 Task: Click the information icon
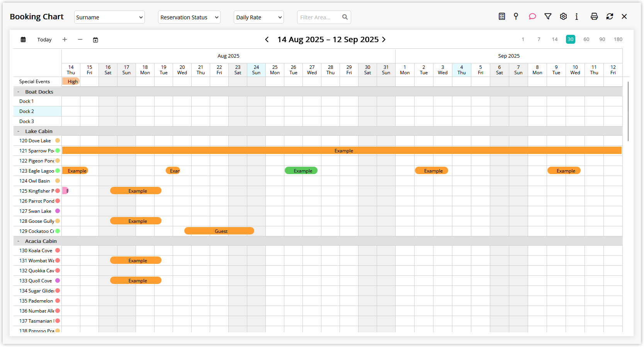(577, 16)
